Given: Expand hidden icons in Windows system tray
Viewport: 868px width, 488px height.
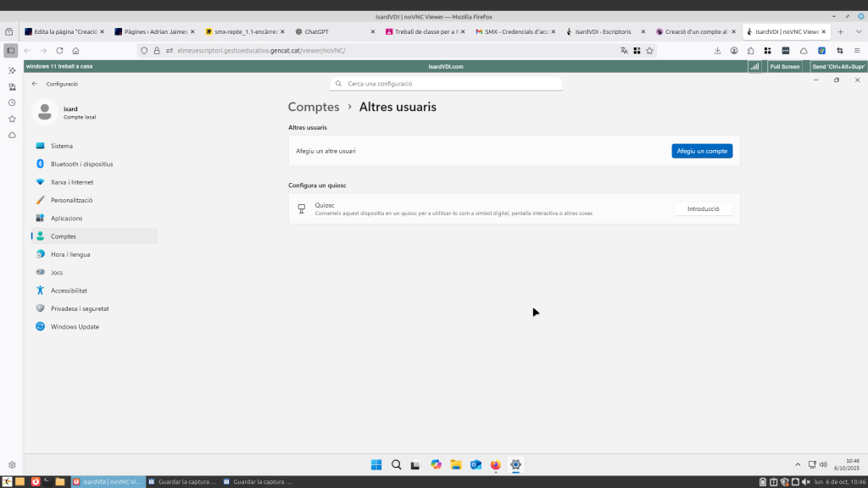Looking at the screenshot, I should (797, 464).
